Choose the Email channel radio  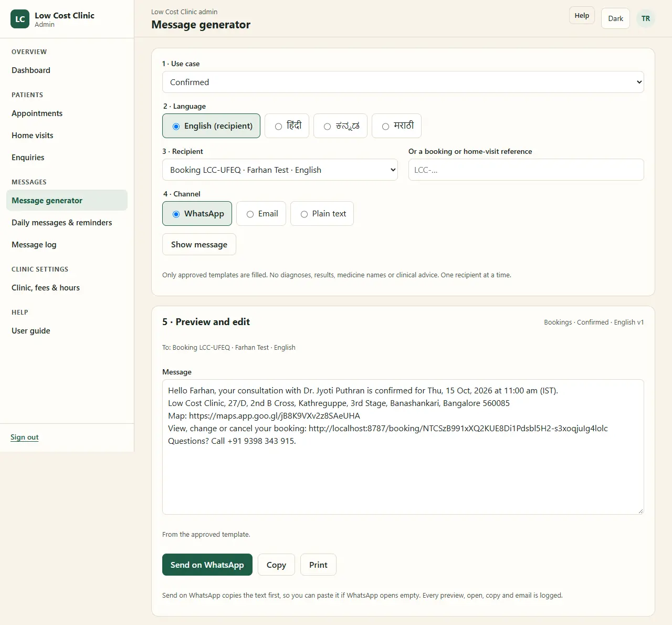261,214
